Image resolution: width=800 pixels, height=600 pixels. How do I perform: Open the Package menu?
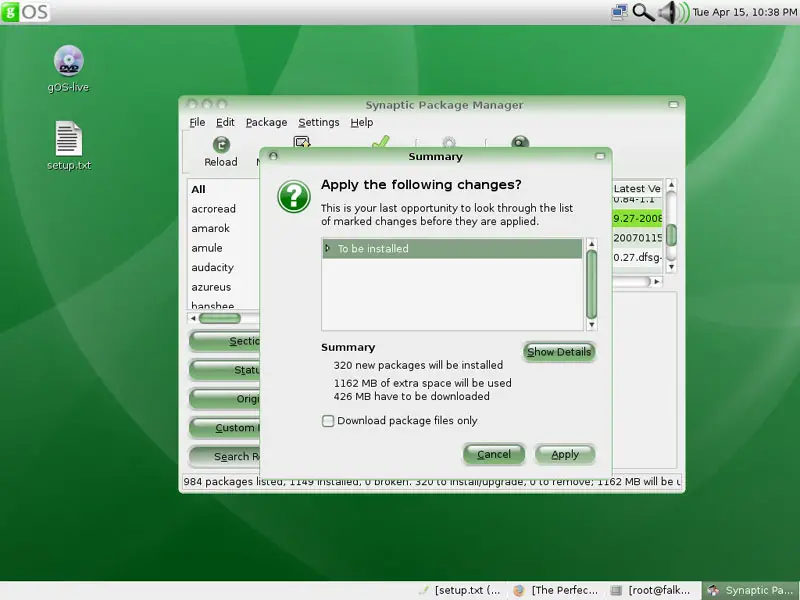pyautogui.click(x=266, y=122)
